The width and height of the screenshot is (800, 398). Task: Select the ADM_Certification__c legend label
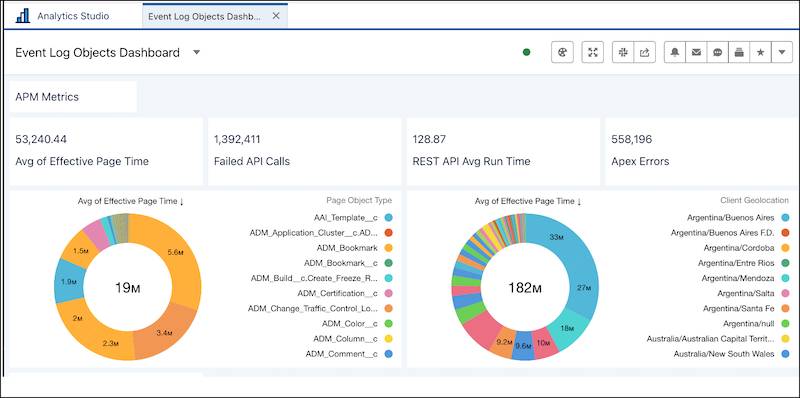[x=338, y=293]
